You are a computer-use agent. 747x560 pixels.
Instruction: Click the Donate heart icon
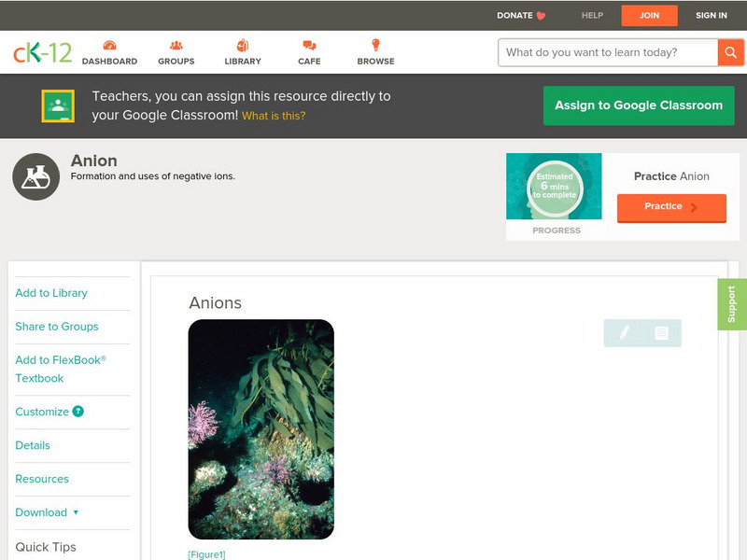click(541, 16)
